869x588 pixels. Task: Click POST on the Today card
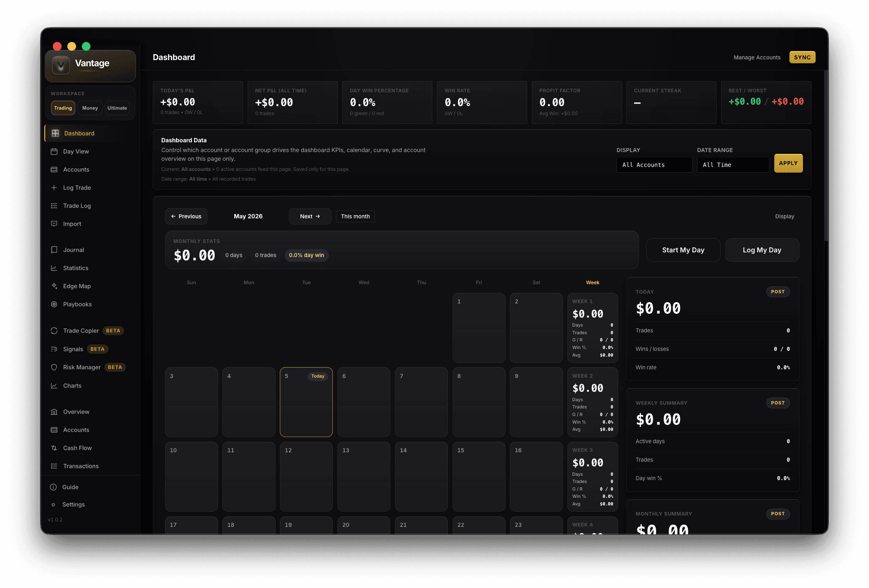click(x=777, y=292)
